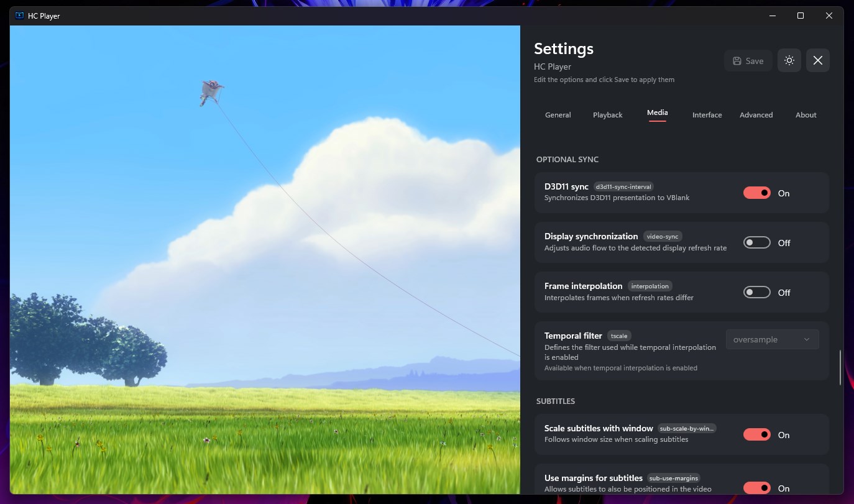854x504 pixels.
Task: Click the sub-scale-by-win... option tag
Action: [687, 428]
